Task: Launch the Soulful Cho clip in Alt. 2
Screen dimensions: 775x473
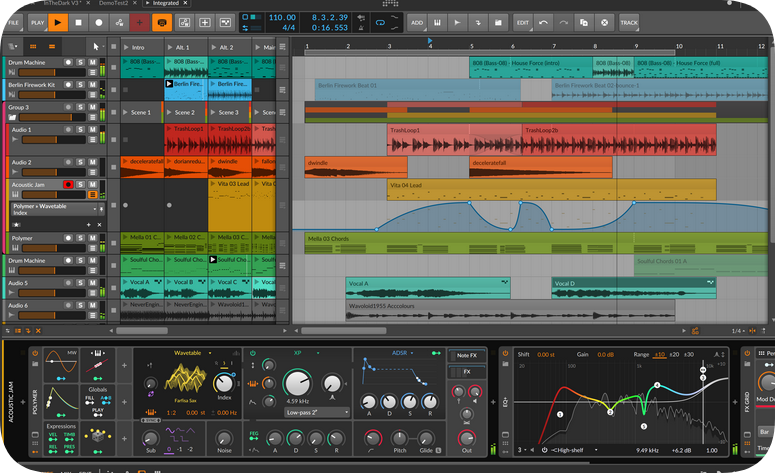Action: click(213, 259)
